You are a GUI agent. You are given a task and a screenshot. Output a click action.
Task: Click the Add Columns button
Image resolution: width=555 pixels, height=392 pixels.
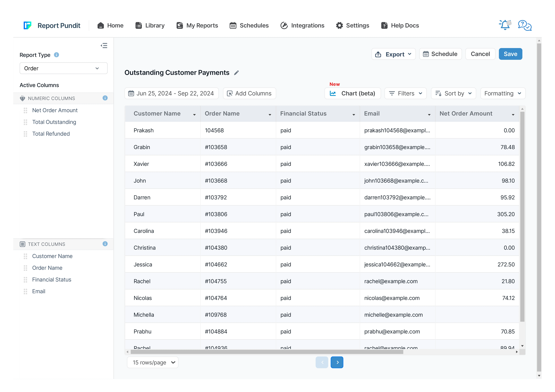(x=249, y=93)
